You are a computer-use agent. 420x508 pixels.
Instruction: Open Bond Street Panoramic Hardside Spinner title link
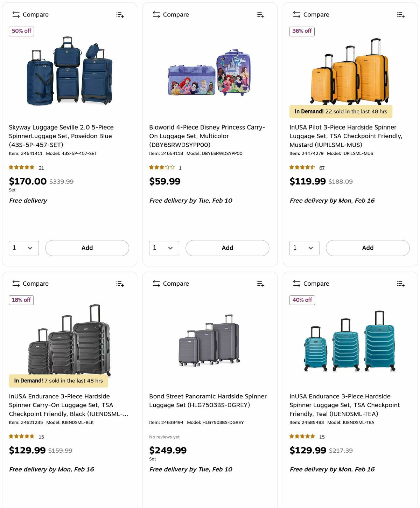[208, 401]
